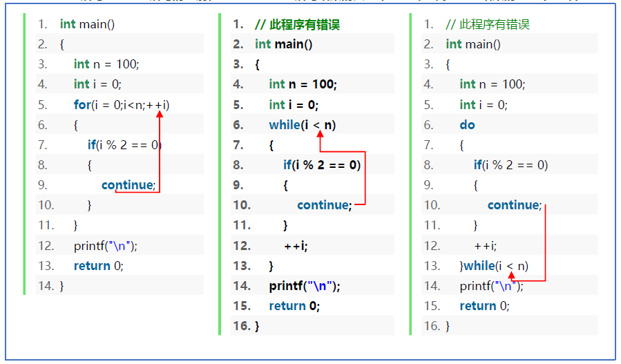Click '++i;' on line 12 of middle block
The width and height of the screenshot is (621, 364).
pos(296,245)
